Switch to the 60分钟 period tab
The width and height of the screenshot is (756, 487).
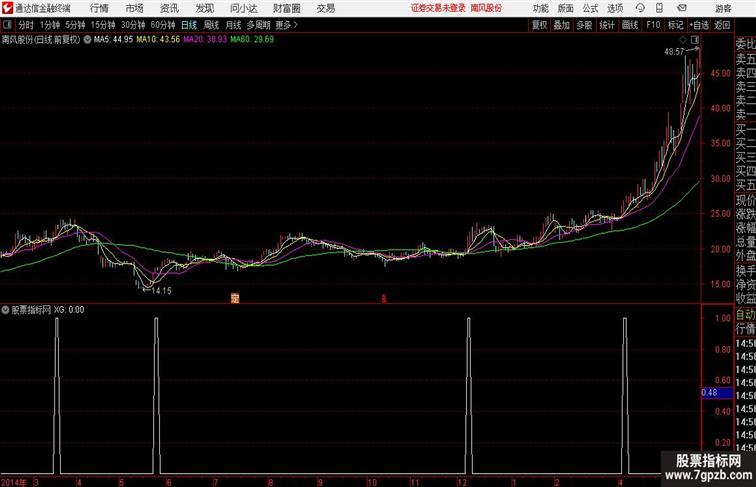[163, 25]
